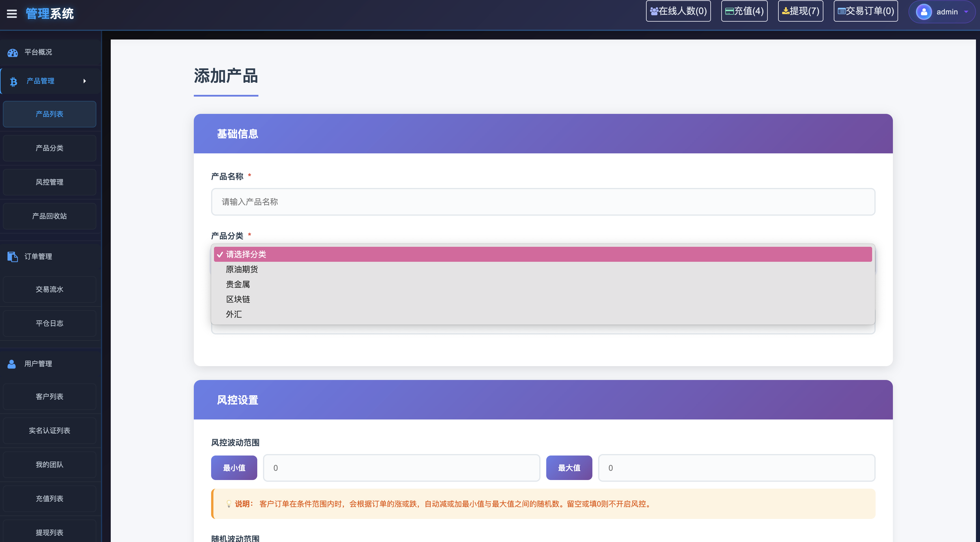This screenshot has height=542, width=980.
Task: Click the order management clipboard icon
Action: point(13,257)
